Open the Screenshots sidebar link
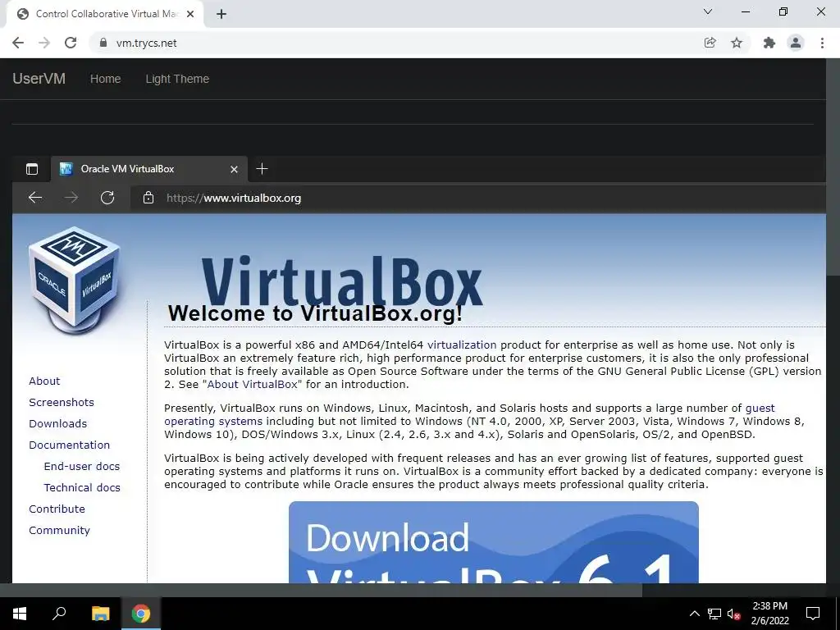This screenshot has height=630, width=840. [62, 402]
